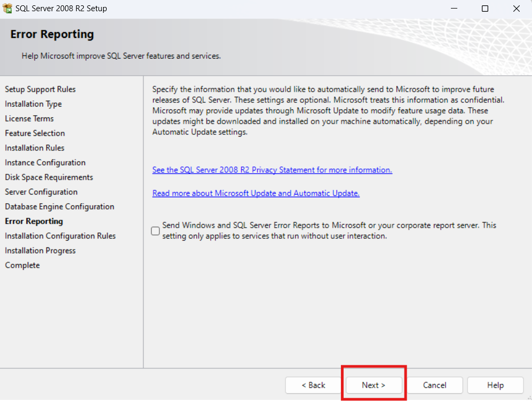Select Setup Support Rules in the sidebar
This screenshot has width=532, height=401.
40,89
